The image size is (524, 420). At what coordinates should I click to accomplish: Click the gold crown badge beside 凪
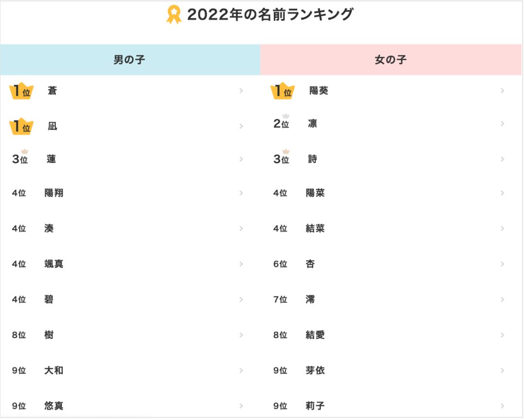[x=21, y=127]
